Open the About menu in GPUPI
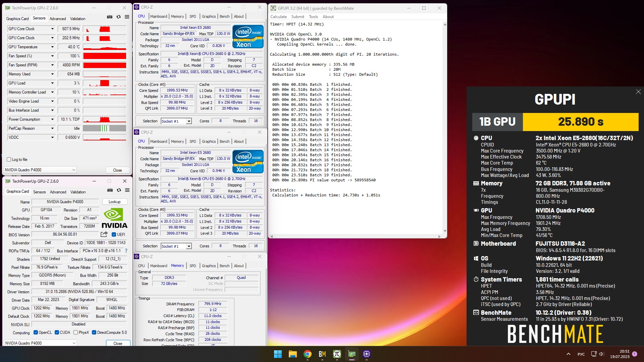Viewport: 644px width, 362px height. pyautogui.click(x=328, y=17)
